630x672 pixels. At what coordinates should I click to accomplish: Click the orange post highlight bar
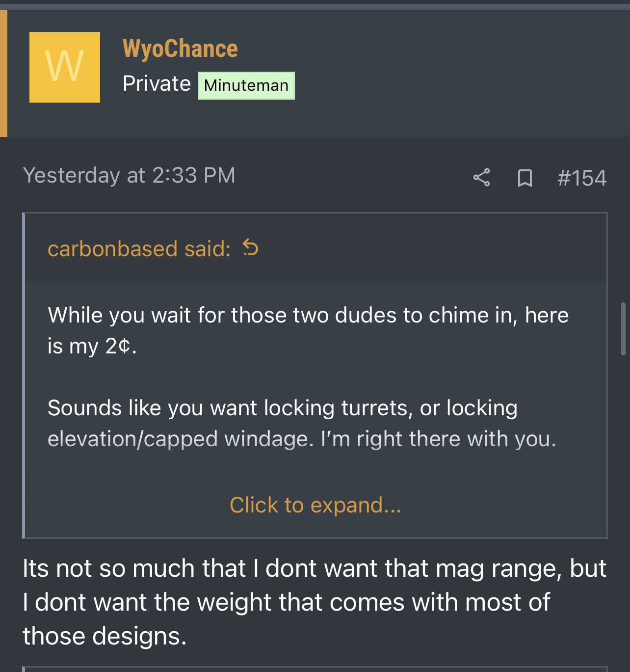(x=3, y=73)
